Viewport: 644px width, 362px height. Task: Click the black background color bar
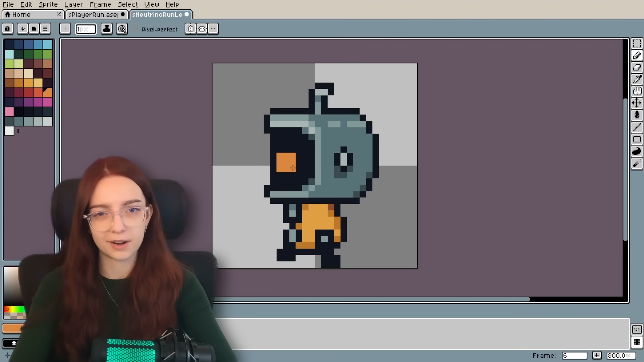tap(11, 343)
